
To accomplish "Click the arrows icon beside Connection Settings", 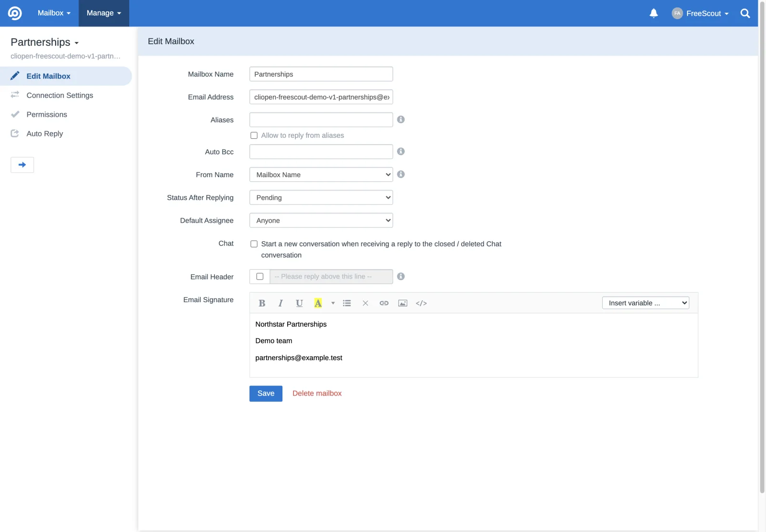I will pos(15,95).
